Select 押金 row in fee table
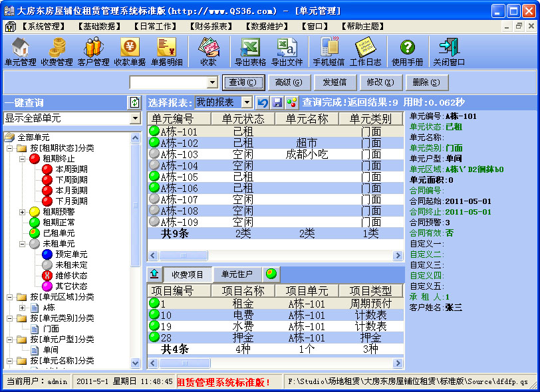The width and height of the screenshot is (540, 392). 275,338
